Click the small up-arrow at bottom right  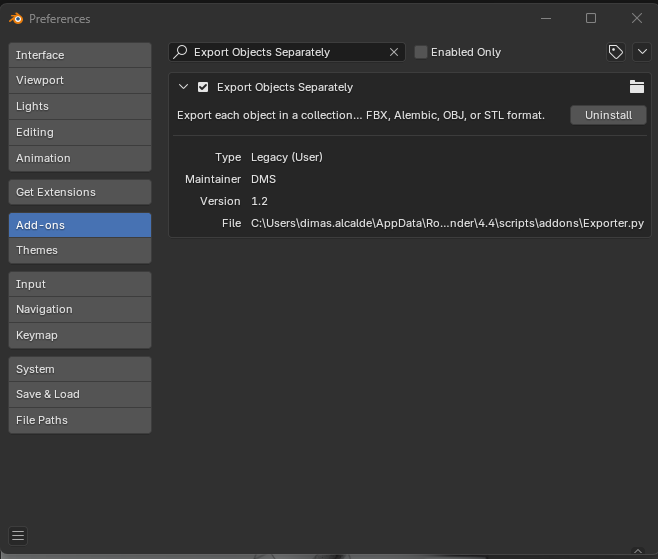coord(638,551)
